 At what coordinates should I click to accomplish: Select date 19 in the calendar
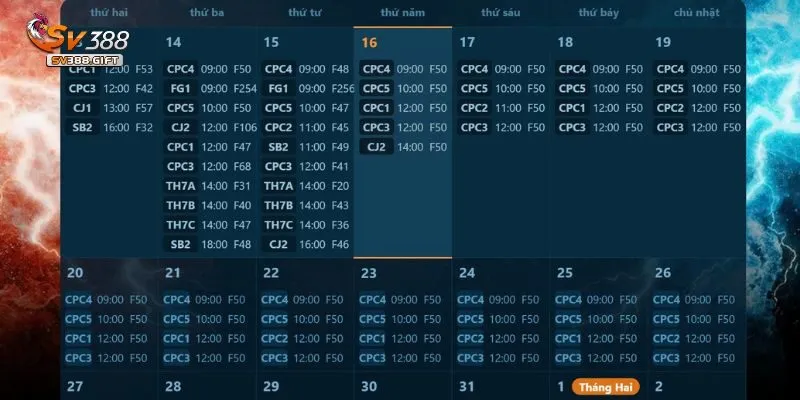pyautogui.click(x=663, y=43)
